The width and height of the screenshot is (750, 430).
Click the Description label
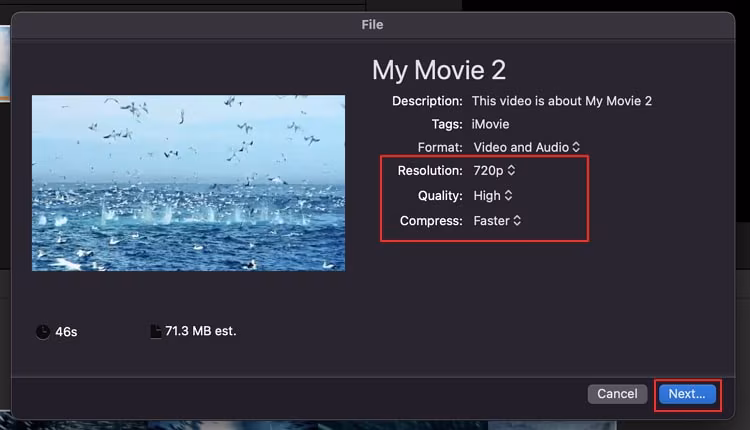tap(427, 101)
